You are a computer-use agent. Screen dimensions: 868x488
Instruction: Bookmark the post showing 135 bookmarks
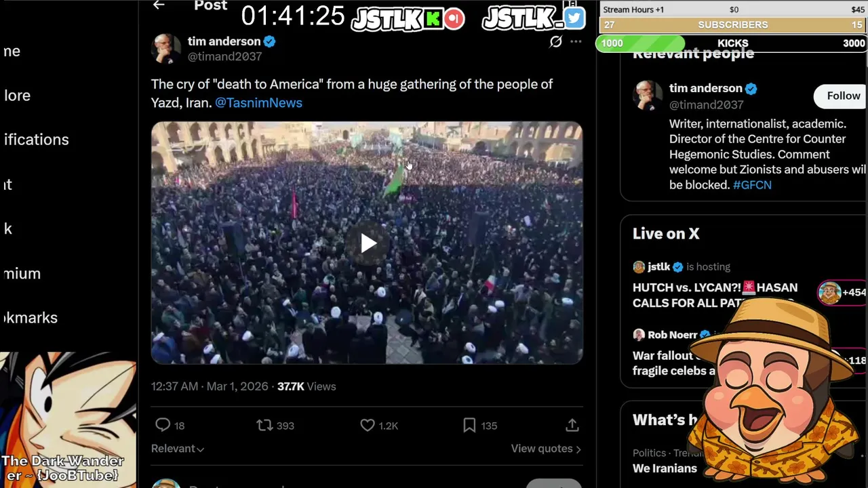click(x=469, y=425)
